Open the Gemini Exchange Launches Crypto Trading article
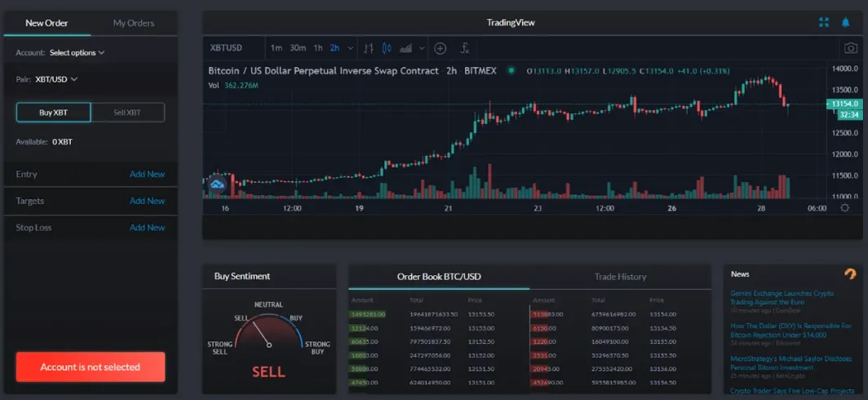Screen dimensions: 868x400 tap(782, 297)
